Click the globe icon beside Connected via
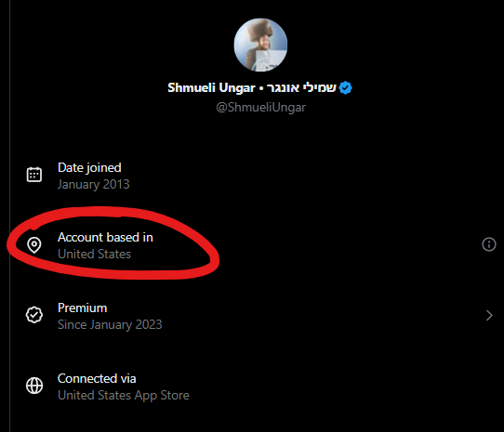 [34, 386]
